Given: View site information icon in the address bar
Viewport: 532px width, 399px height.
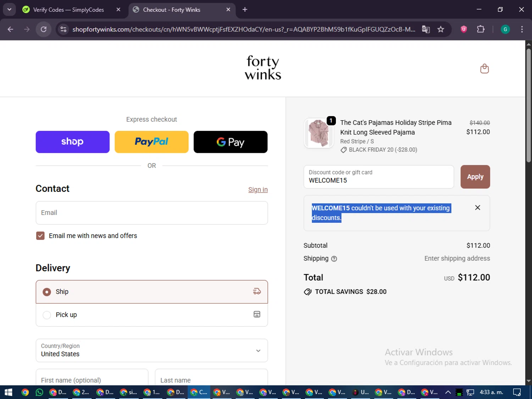Looking at the screenshot, I should 63,29.
